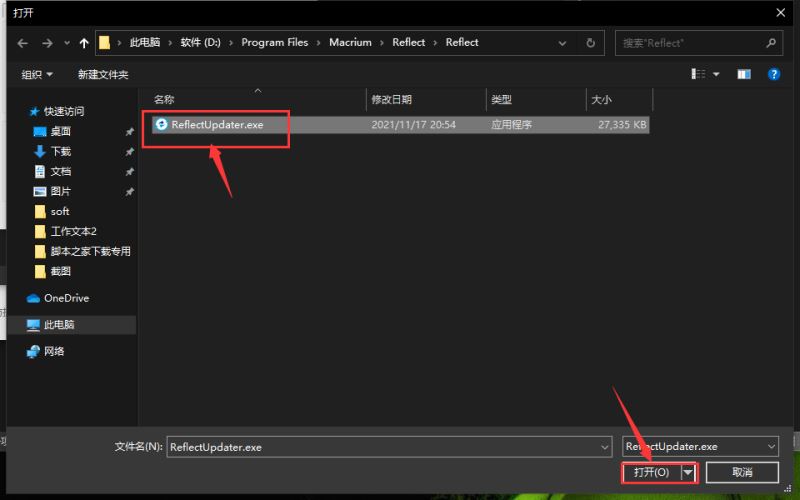The image size is (800, 500).
Task: Jump to Macrium in the breadcrumb
Action: click(x=350, y=42)
